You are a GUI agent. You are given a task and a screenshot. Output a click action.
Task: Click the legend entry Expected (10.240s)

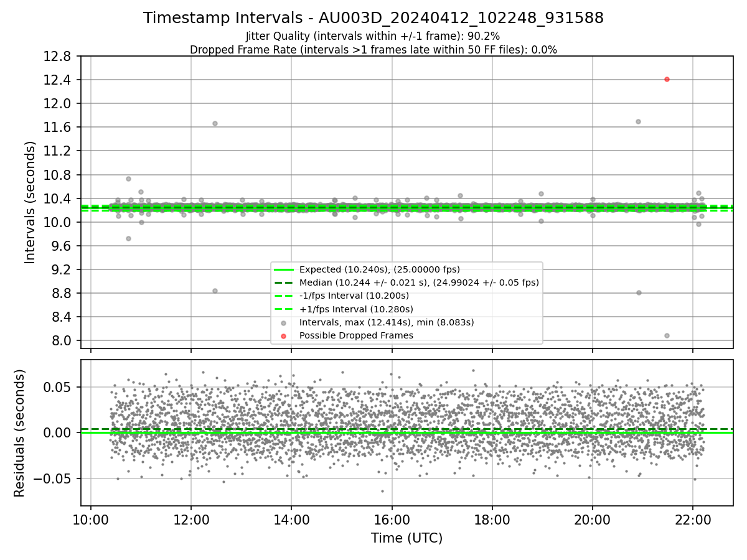tap(380, 269)
